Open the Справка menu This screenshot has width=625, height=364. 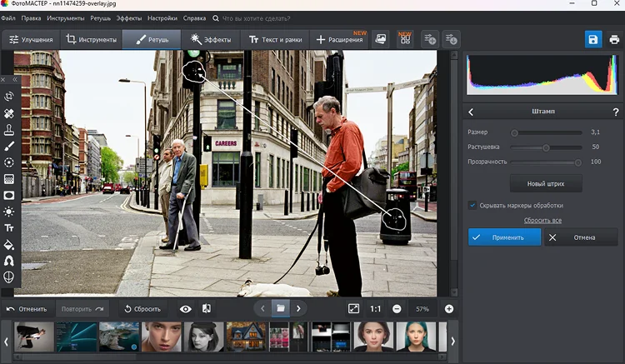[x=194, y=18]
